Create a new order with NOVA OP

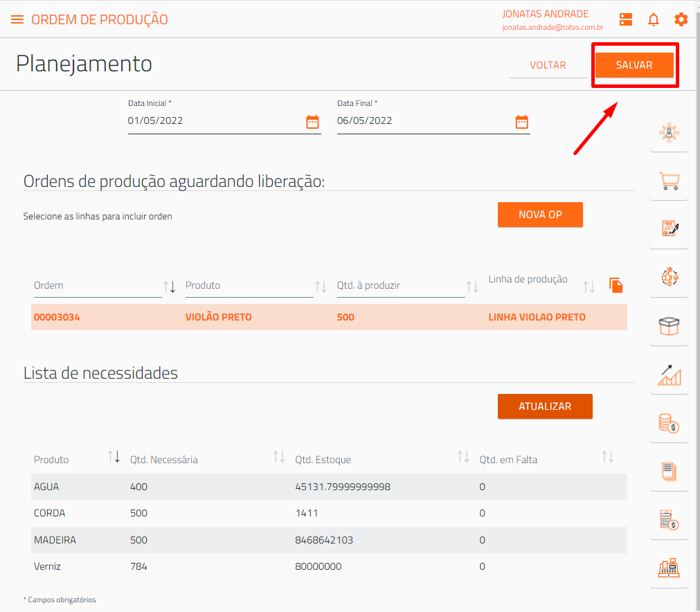coord(540,215)
